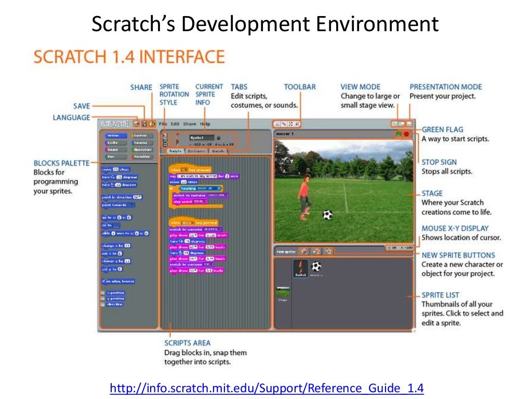The image size is (532, 399).
Task: Open the 'go to' palette block dropdown
Action: click(116, 225)
